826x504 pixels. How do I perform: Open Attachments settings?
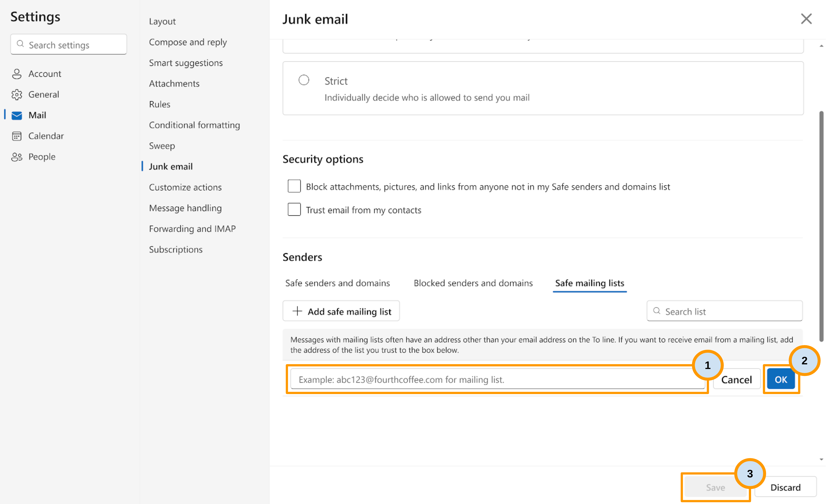(x=174, y=84)
